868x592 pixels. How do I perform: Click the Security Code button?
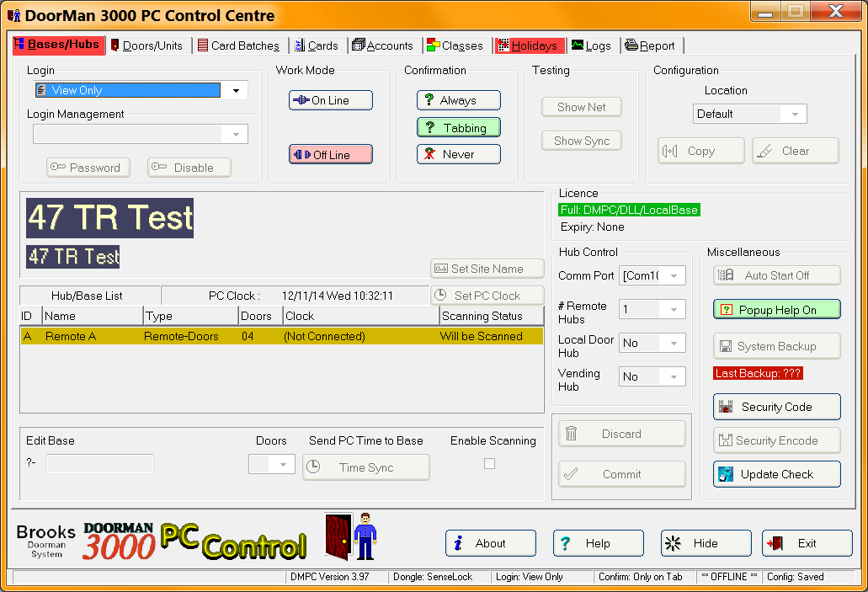click(x=777, y=407)
